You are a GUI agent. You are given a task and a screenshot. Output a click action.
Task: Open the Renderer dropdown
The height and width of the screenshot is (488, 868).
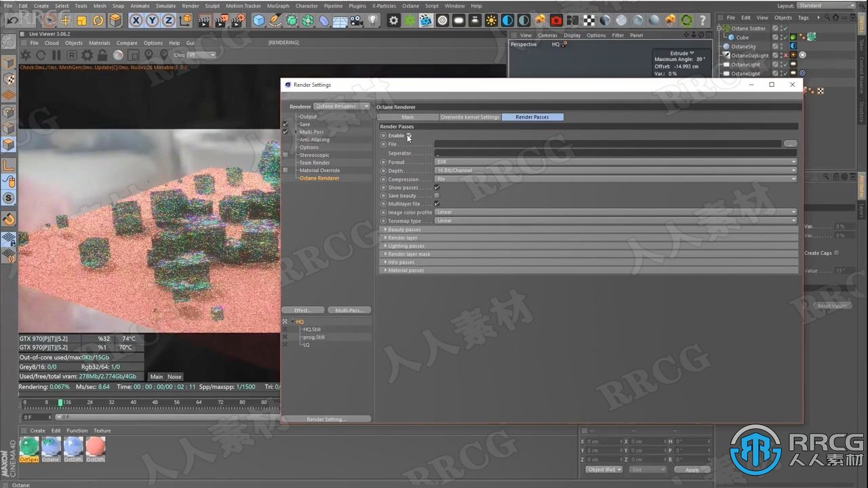342,106
